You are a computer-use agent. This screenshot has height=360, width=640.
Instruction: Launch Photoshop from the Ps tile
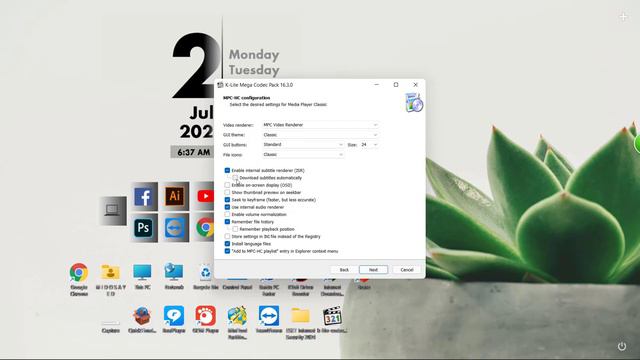click(144, 228)
